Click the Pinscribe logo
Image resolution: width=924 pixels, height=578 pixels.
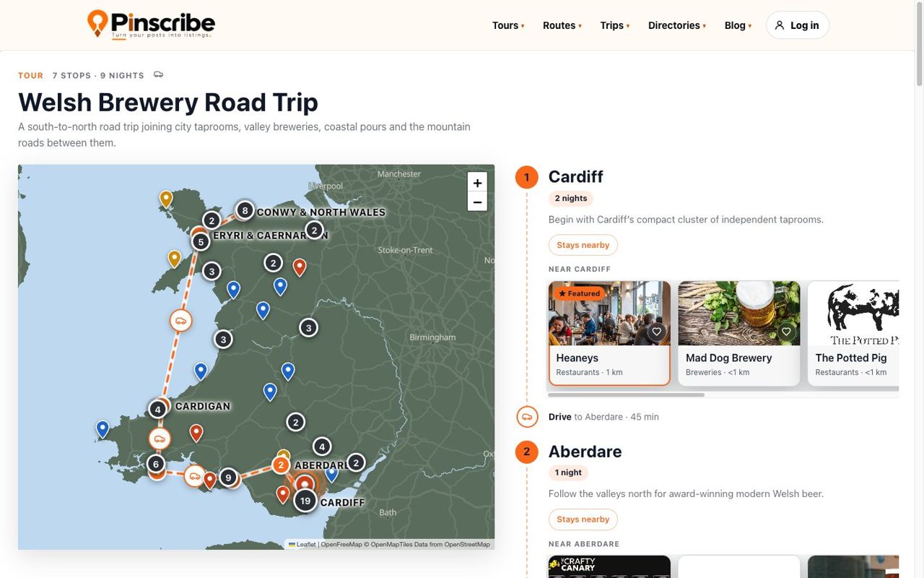click(x=151, y=25)
